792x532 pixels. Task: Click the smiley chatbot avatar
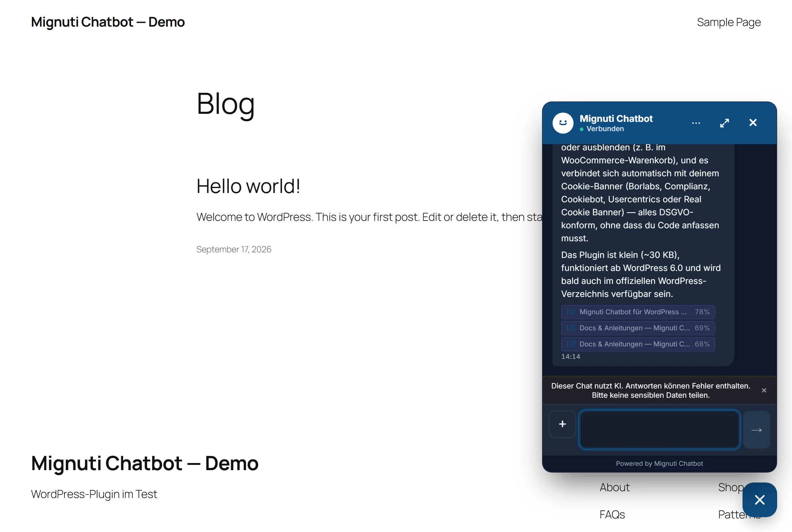(x=563, y=123)
